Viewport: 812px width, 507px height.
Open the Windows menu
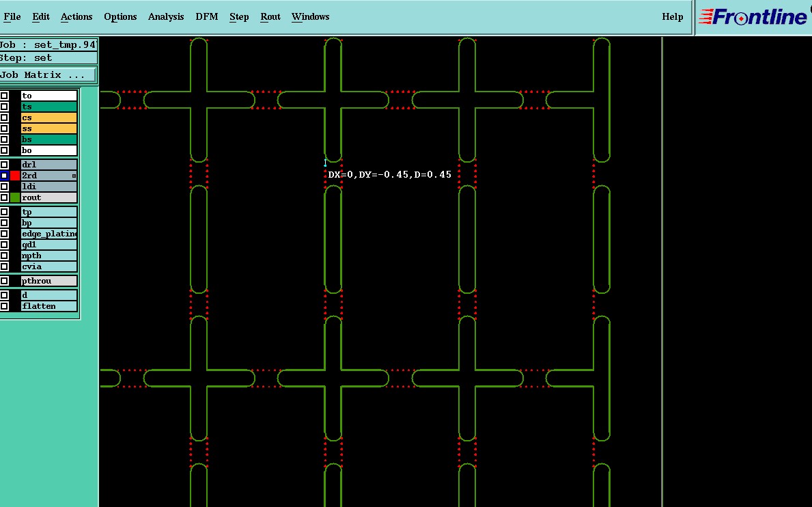[310, 16]
